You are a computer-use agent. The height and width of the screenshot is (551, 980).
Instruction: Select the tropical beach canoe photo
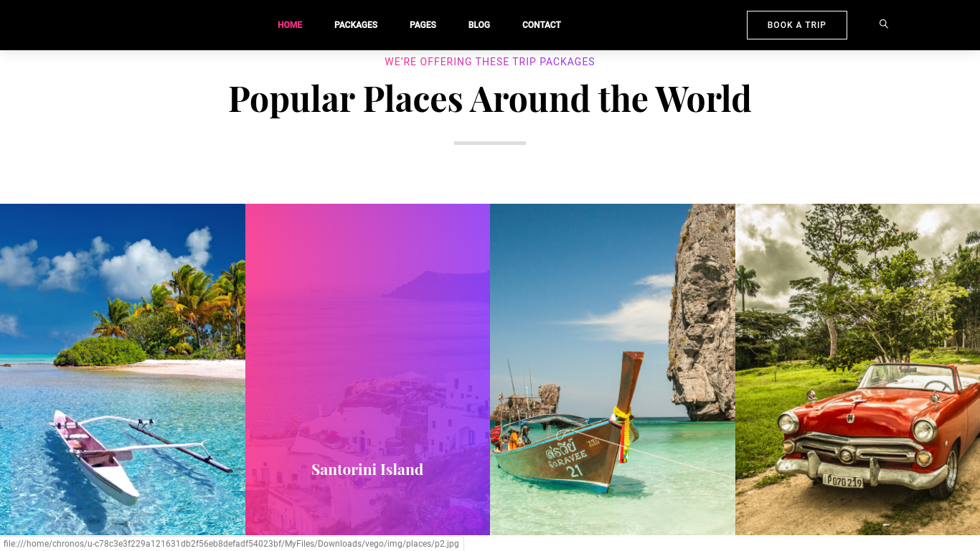[123, 369]
